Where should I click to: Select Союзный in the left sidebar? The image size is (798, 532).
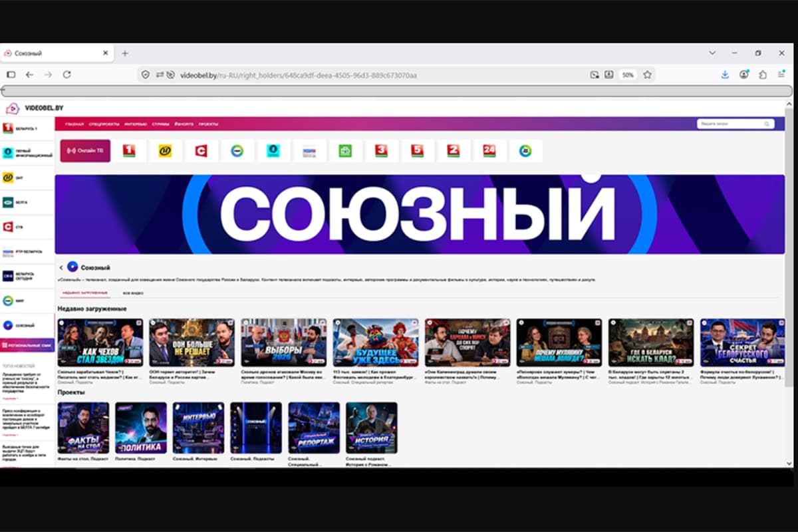(x=27, y=325)
